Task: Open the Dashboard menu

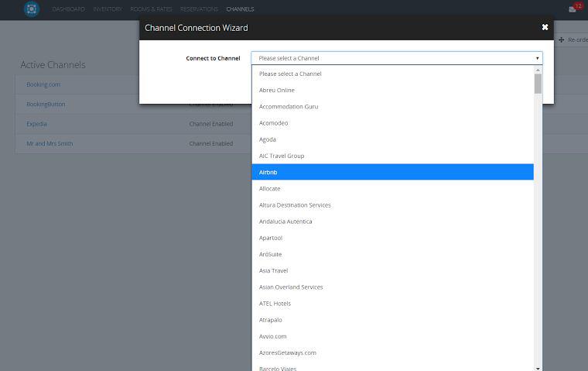Action: click(x=69, y=9)
